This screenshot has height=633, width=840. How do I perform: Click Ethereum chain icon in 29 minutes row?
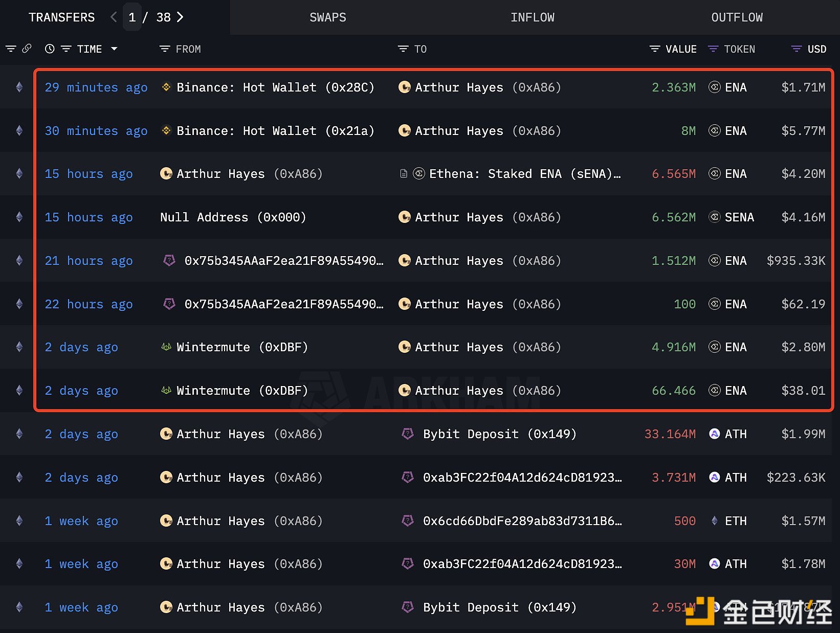pos(19,87)
